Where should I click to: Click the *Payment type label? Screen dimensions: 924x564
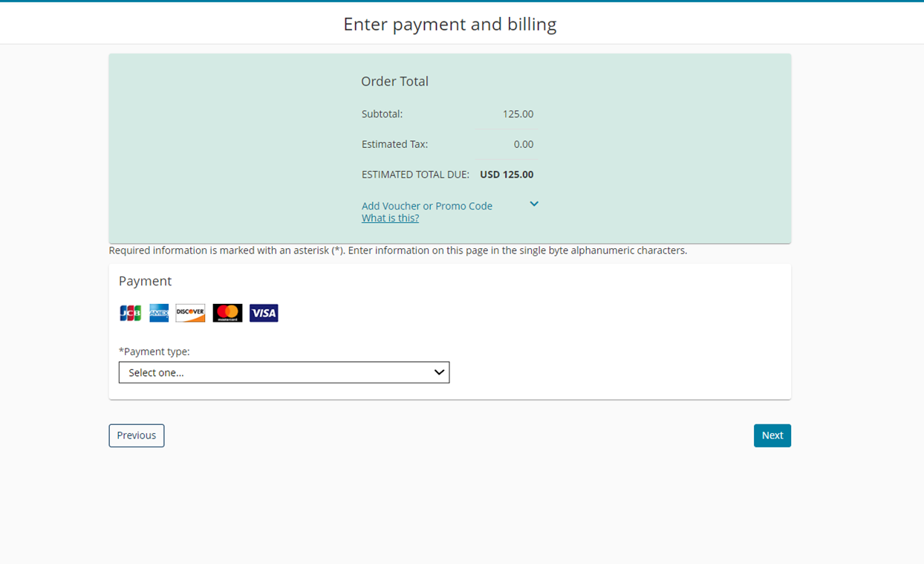click(154, 351)
